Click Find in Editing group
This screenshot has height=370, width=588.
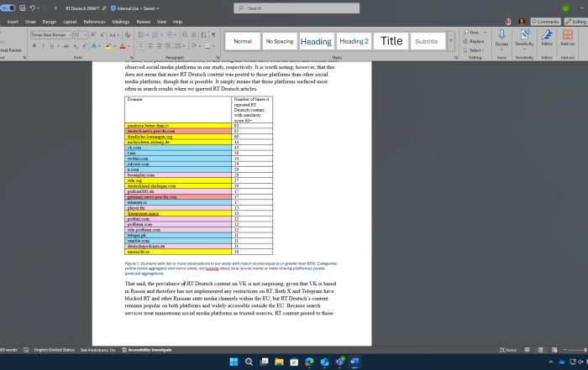point(471,32)
